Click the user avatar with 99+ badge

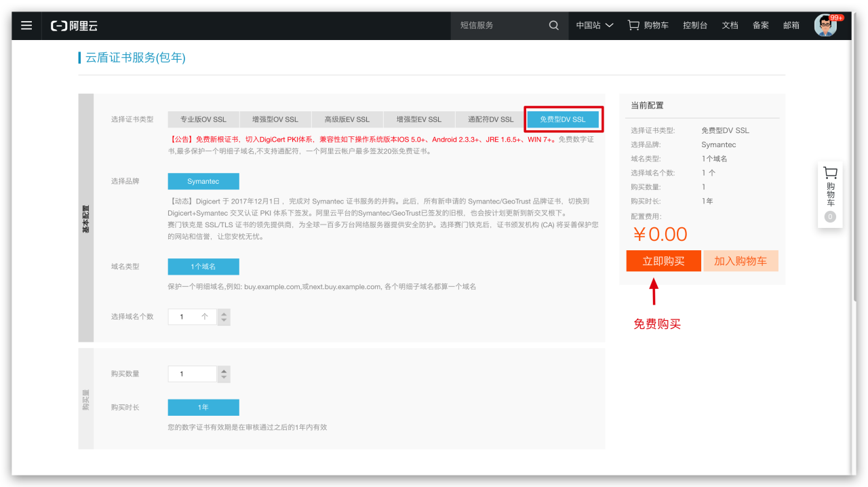point(826,25)
